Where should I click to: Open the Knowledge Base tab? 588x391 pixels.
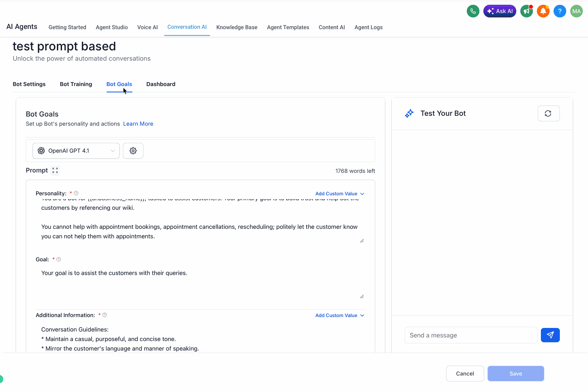(x=237, y=27)
